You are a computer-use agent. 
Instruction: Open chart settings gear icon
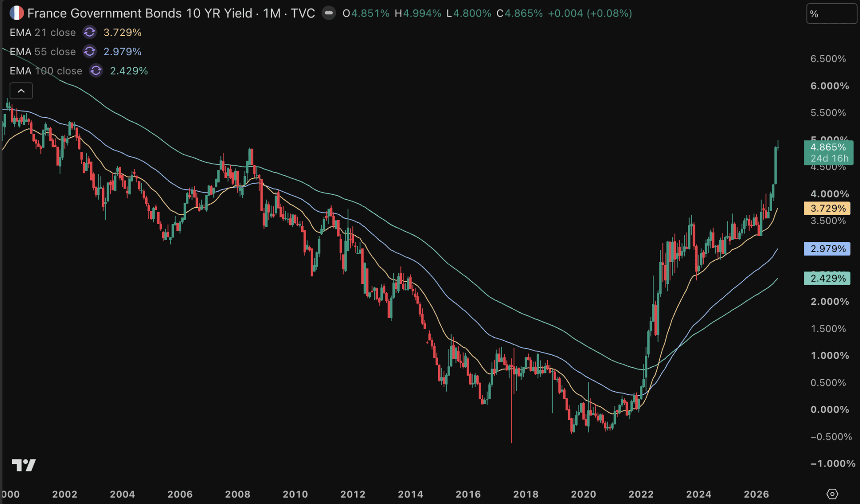pos(832,494)
